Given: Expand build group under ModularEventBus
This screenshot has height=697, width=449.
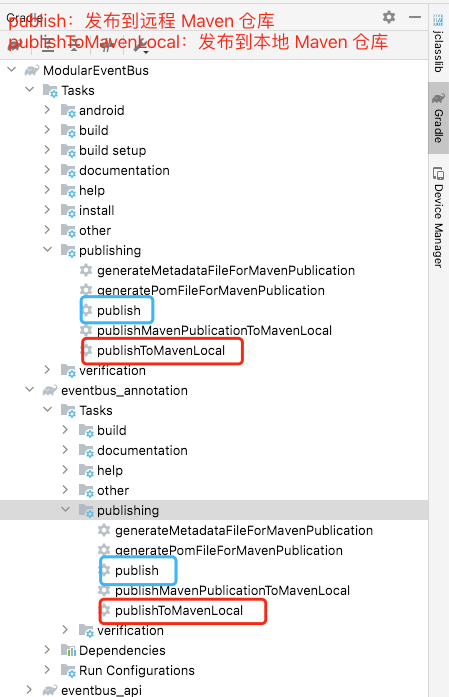Looking at the screenshot, I should [x=48, y=130].
